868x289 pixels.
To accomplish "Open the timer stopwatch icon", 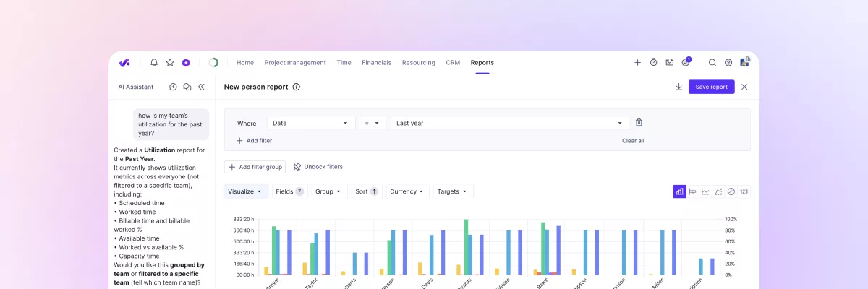I will (653, 63).
